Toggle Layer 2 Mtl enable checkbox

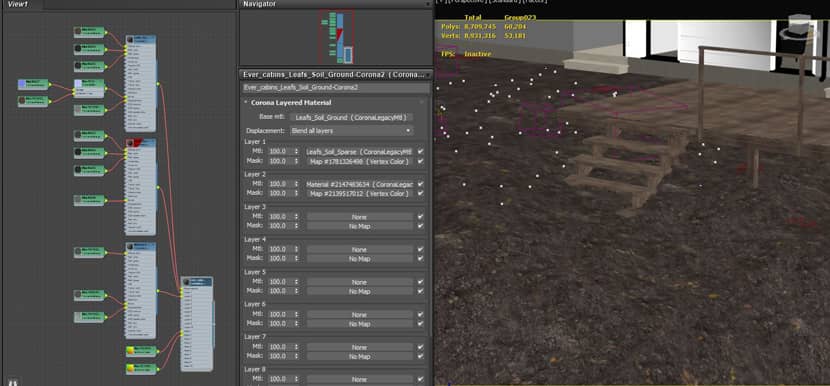coord(420,184)
